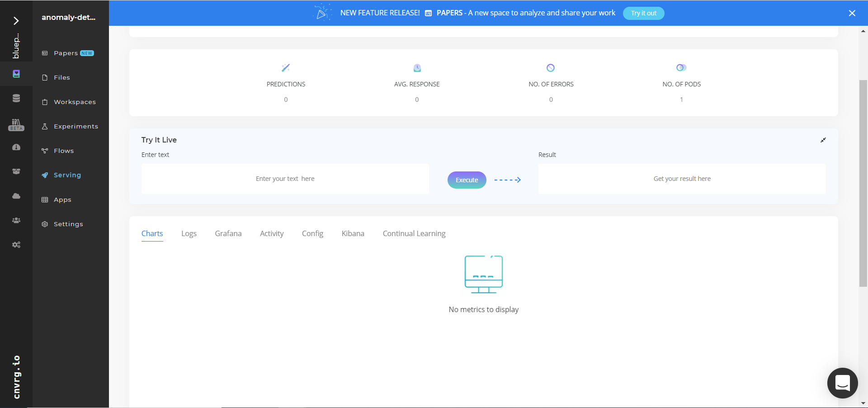Screen dimensions: 868x408
Task: Click the AVG. RESPONSE label
Action: (x=417, y=84)
